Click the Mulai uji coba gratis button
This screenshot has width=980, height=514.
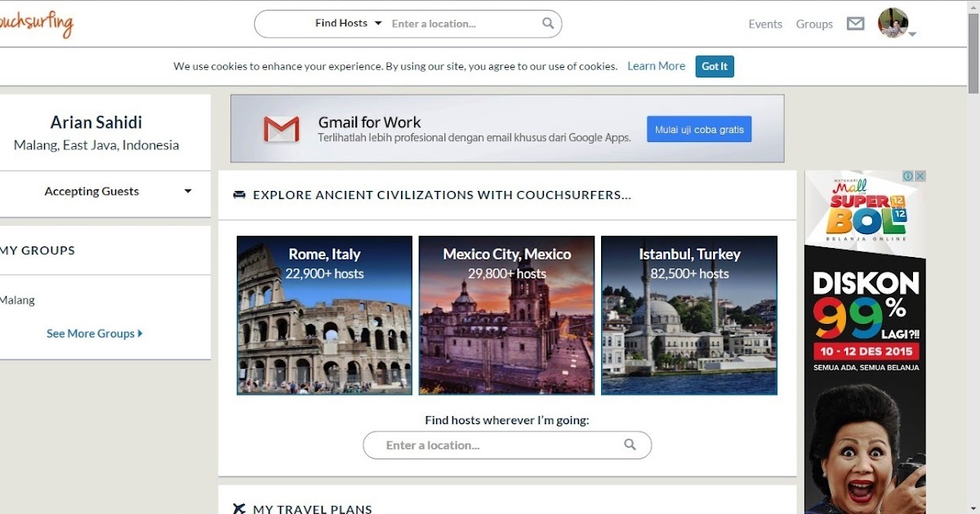pos(699,129)
